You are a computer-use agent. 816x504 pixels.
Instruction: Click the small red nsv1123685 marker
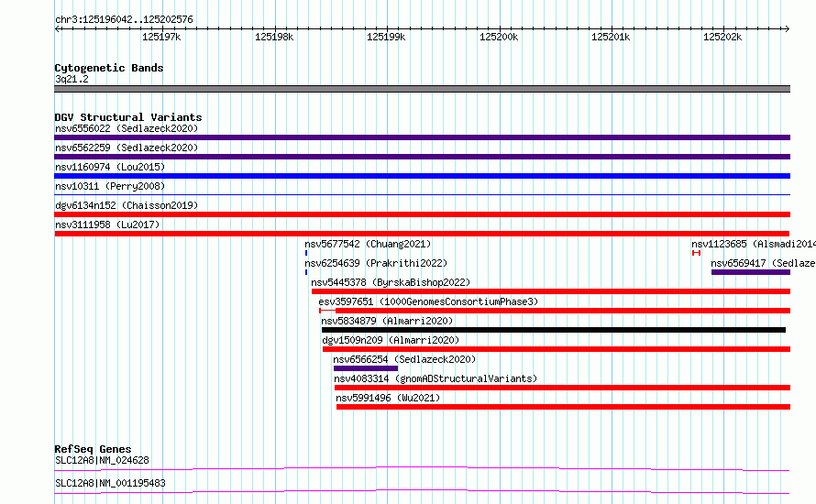click(x=696, y=253)
